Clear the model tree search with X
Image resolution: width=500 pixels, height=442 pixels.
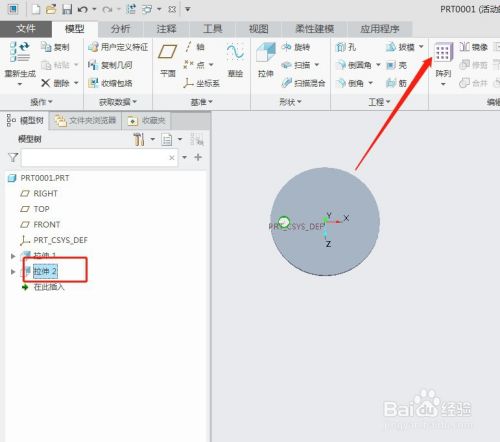point(172,158)
